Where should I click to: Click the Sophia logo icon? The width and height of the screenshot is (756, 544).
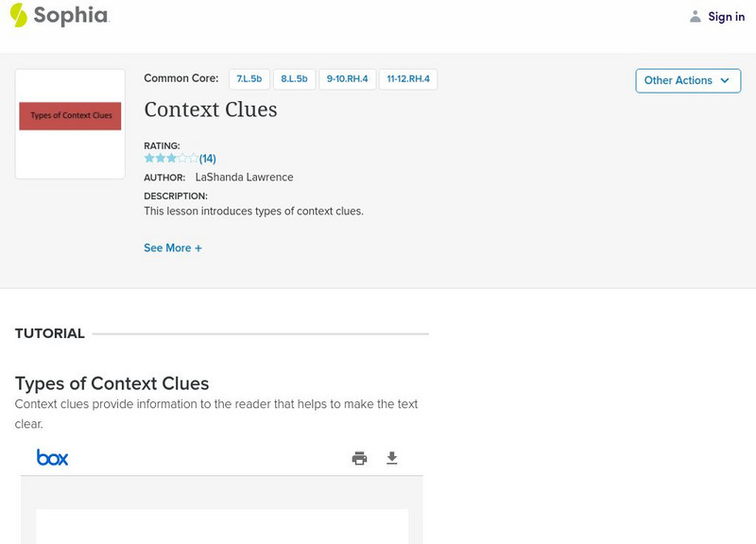tap(19, 15)
